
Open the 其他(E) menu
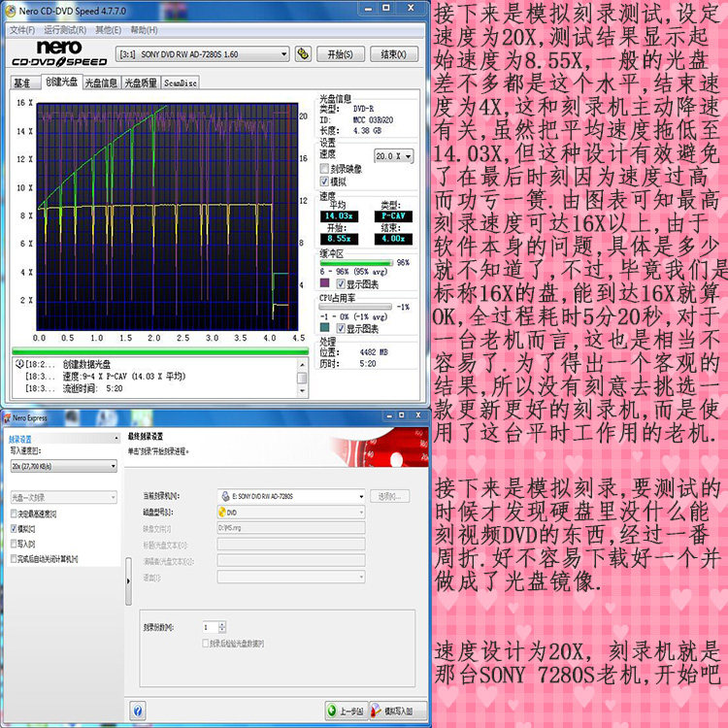[108, 30]
